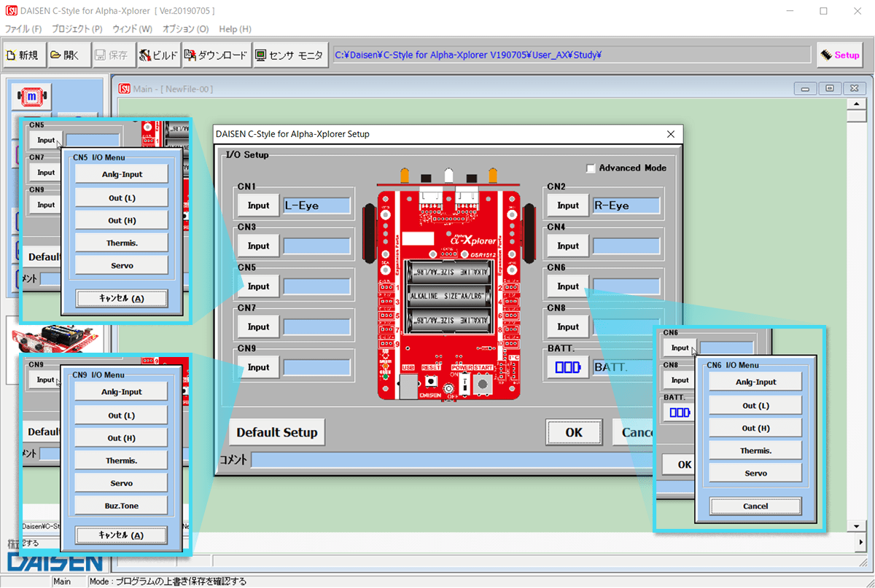Click the vertical scrollbar up arrow

(x=856, y=104)
